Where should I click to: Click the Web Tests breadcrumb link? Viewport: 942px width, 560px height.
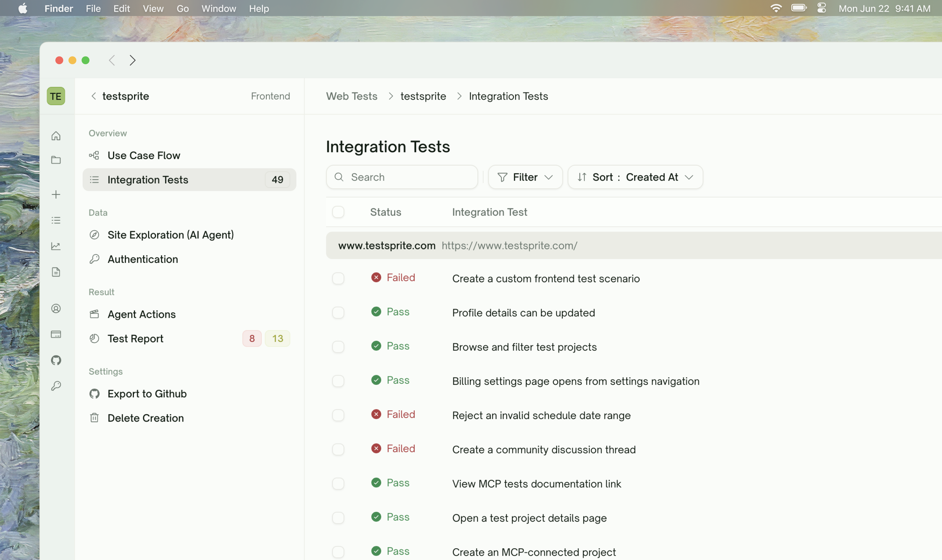351,96
